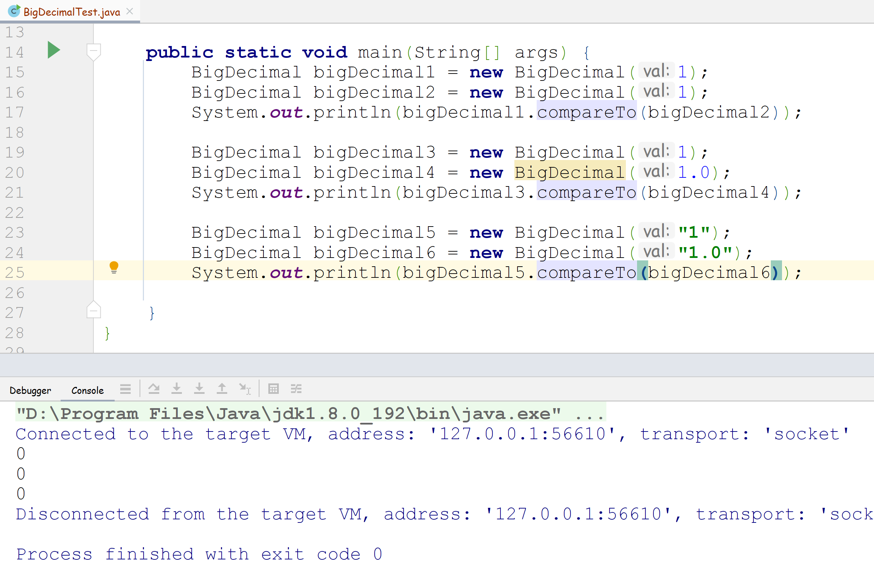The image size is (874, 588).
Task: Click the Run to Cursor icon
Action: tap(245, 389)
